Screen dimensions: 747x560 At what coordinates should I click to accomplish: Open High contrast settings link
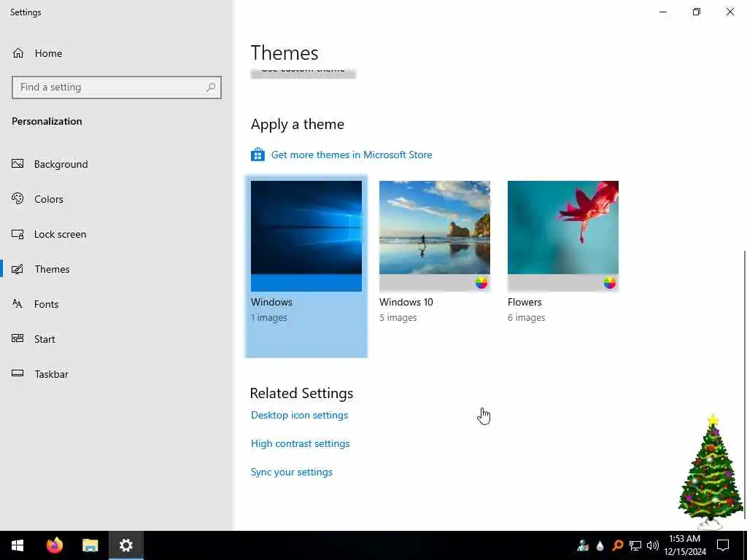coord(300,444)
